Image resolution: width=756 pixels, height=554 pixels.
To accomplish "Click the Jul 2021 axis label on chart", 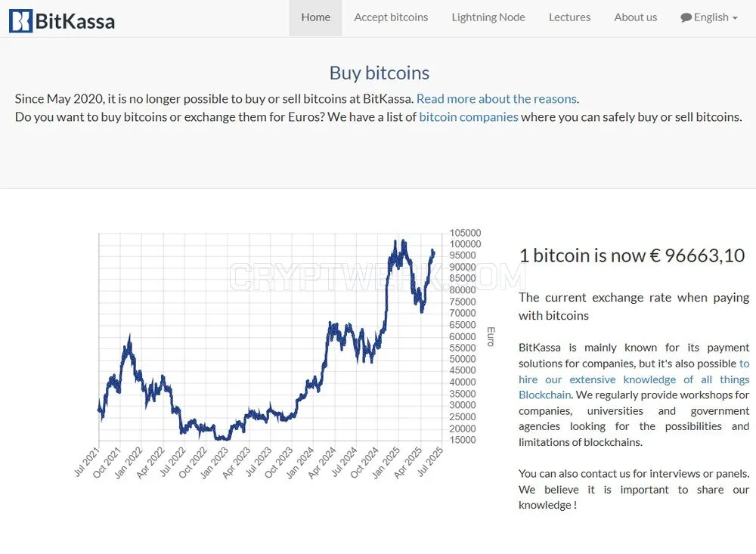I will 86,462.
